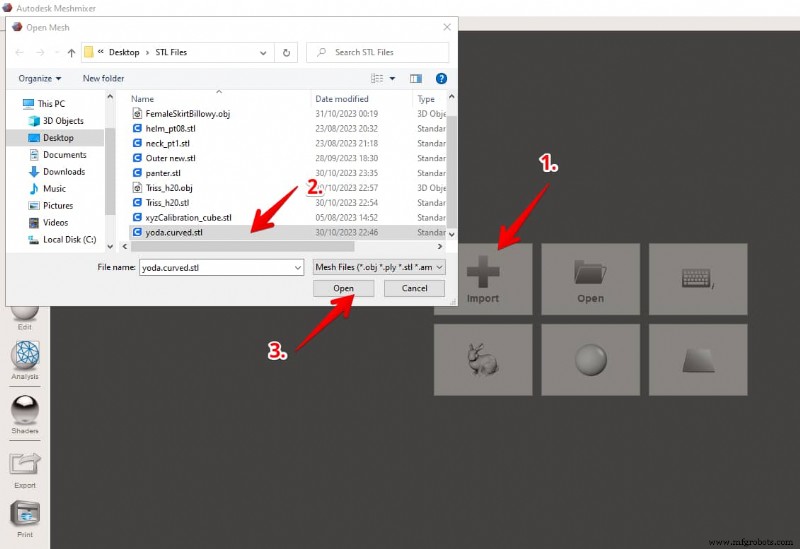Open the Analysis tool in sidebar

[25, 360]
